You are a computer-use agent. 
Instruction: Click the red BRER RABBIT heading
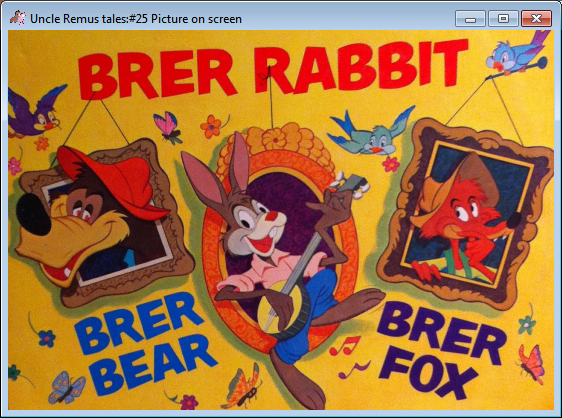[273, 69]
